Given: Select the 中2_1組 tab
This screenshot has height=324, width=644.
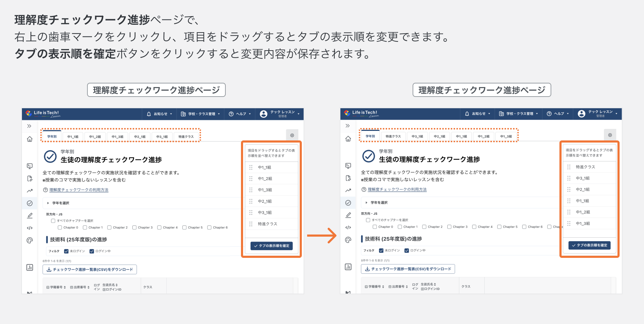Looking at the screenshot, I should (x=140, y=136).
